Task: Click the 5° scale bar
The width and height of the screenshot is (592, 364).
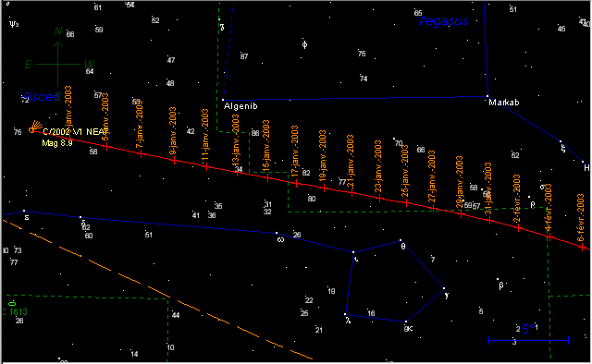Action: point(528,341)
